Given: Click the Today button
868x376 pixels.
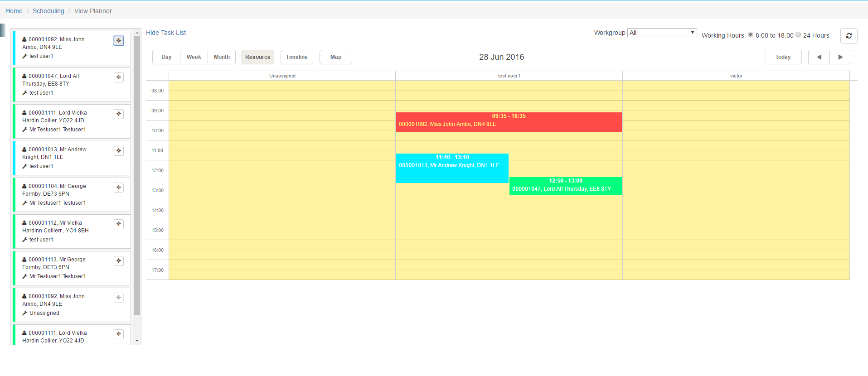Looking at the screenshot, I should (x=783, y=57).
